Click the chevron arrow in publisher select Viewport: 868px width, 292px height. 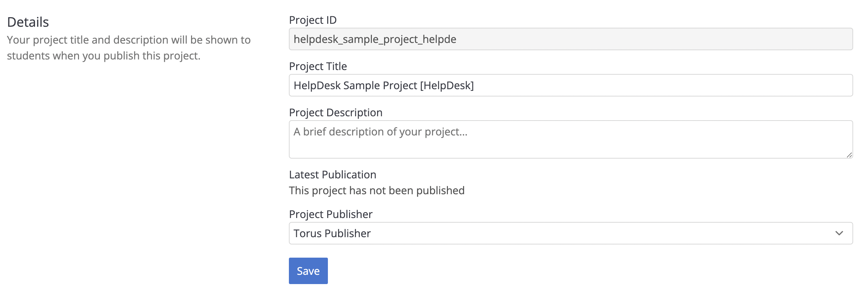click(x=839, y=233)
